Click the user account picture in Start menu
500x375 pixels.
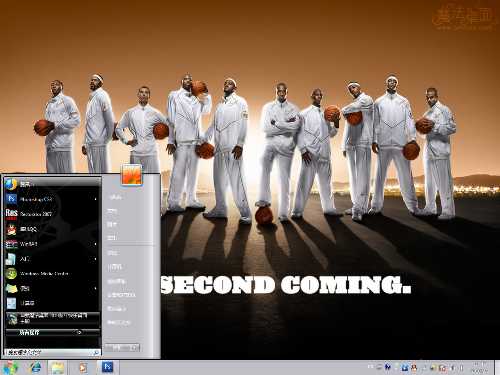131,174
